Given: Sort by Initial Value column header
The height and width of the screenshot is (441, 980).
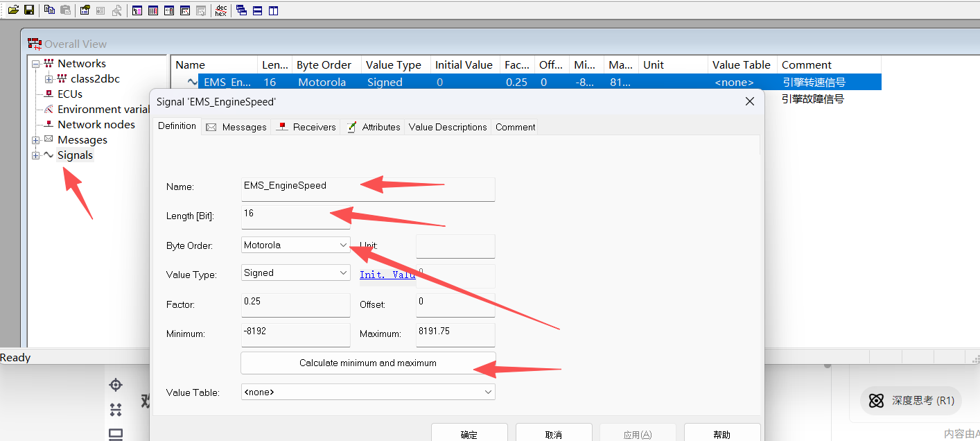Looking at the screenshot, I should [465, 64].
